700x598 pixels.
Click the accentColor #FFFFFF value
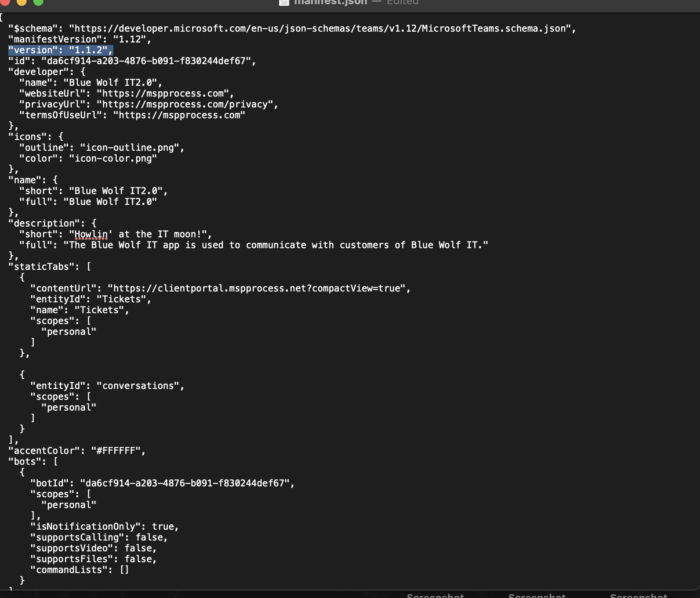pos(118,451)
